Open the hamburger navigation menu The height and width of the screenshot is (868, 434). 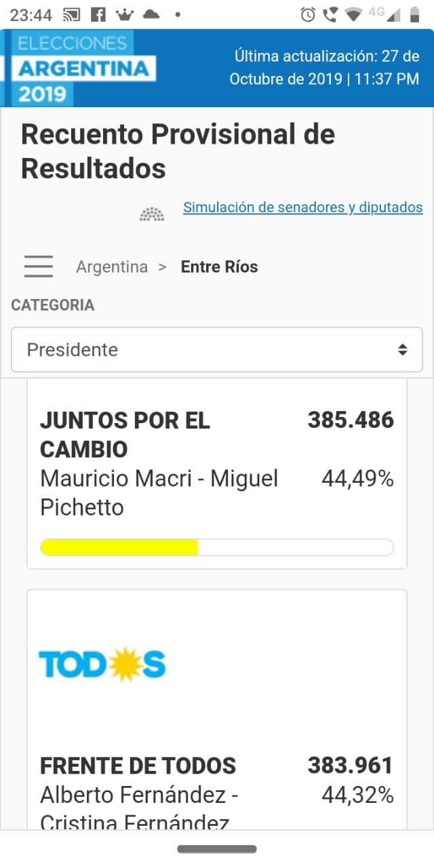(x=39, y=267)
